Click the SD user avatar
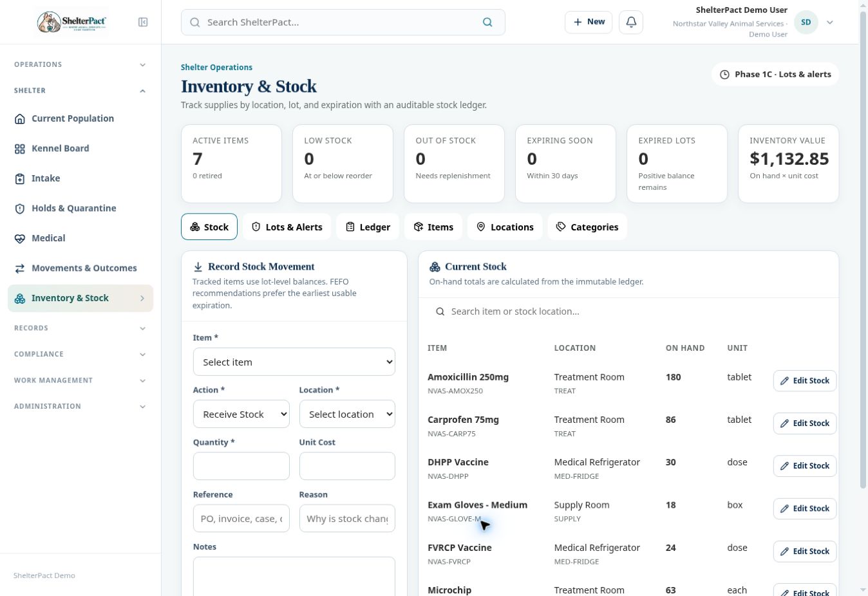 coord(806,22)
